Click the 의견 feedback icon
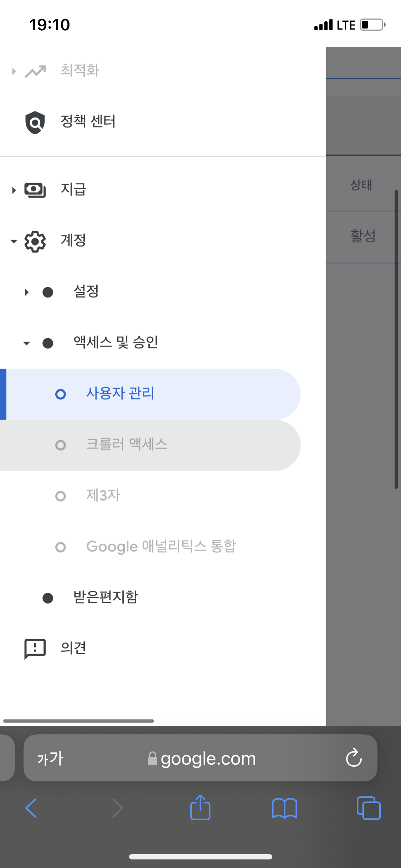 (x=35, y=649)
